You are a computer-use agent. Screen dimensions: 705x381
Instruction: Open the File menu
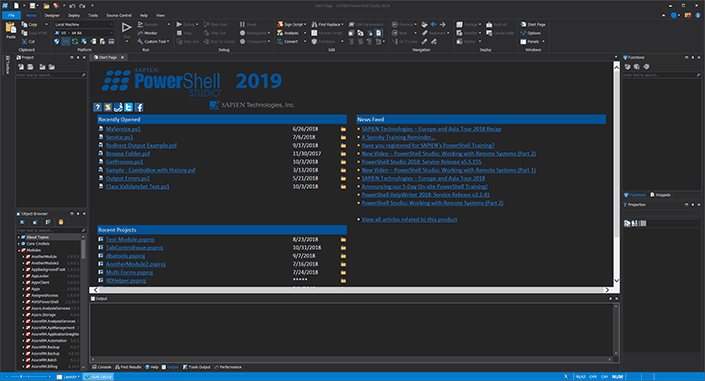coord(11,15)
